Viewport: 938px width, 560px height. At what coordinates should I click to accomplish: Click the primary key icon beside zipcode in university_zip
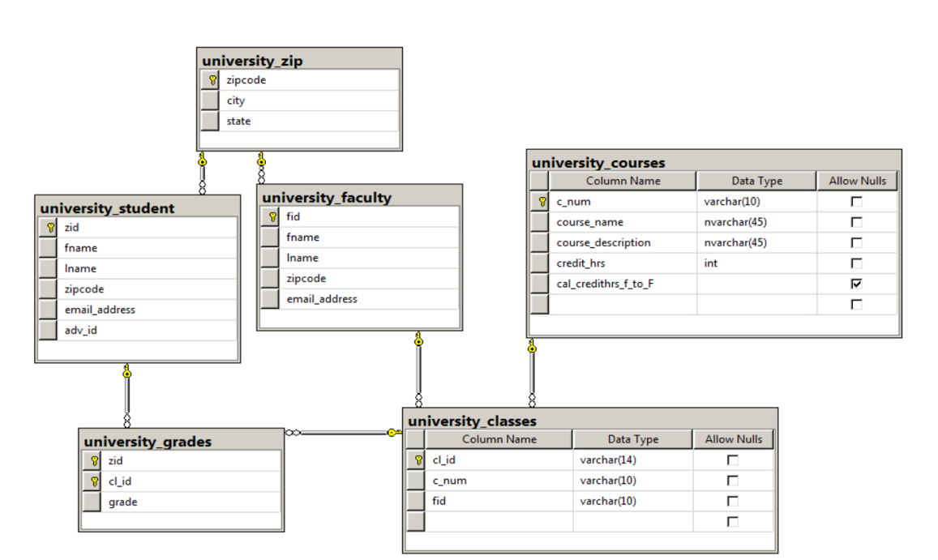[x=211, y=79]
